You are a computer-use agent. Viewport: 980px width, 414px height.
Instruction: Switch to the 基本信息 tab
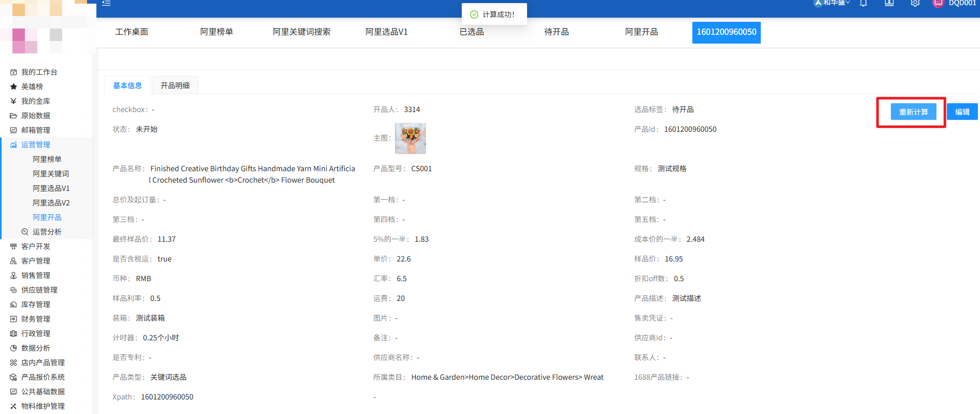pyautogui.click(x=127, y=86)
